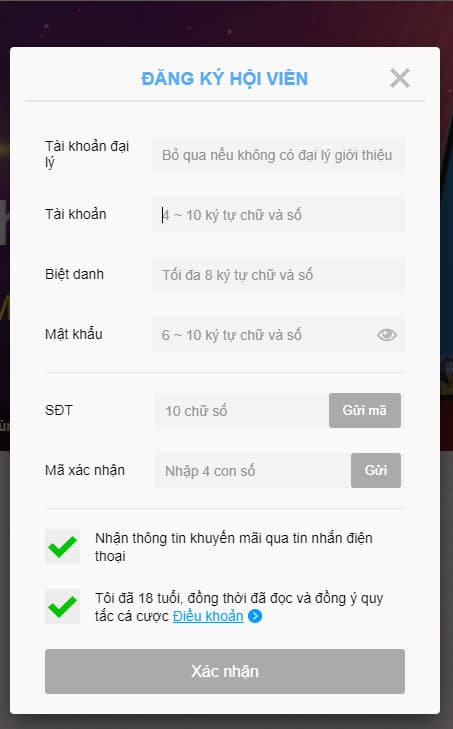Click the Xác nhận button
Viewport: 453px width, 729px height.
tap(225, 671)
